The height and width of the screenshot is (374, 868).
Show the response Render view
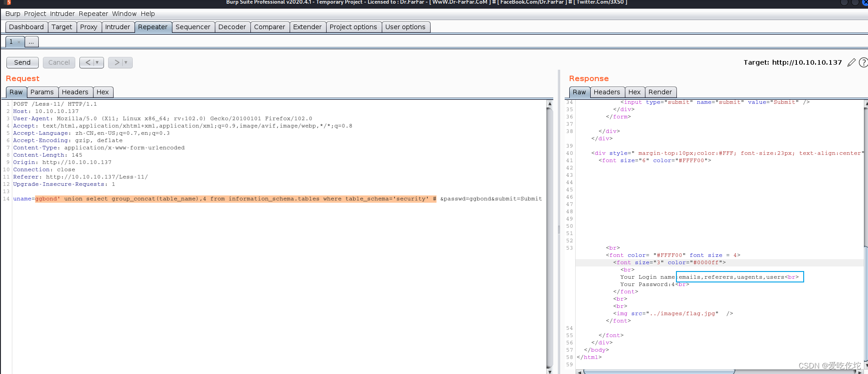coord(660,92)
